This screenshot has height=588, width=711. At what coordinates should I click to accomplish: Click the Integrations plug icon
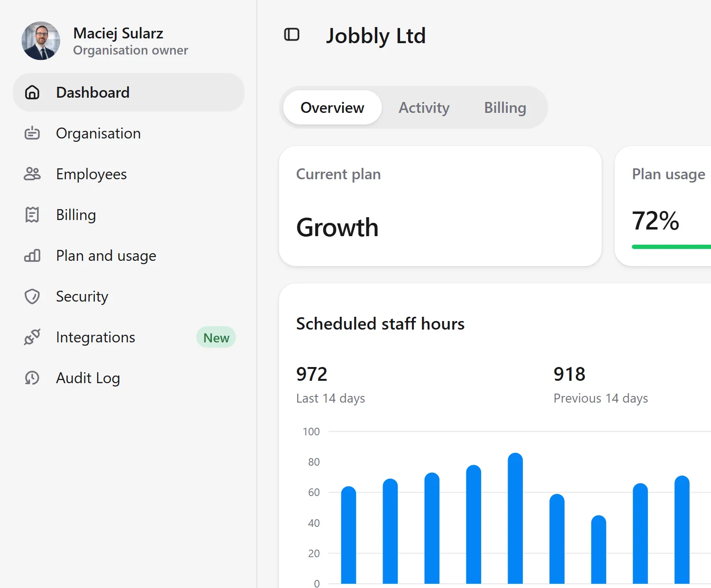[32, 337]
